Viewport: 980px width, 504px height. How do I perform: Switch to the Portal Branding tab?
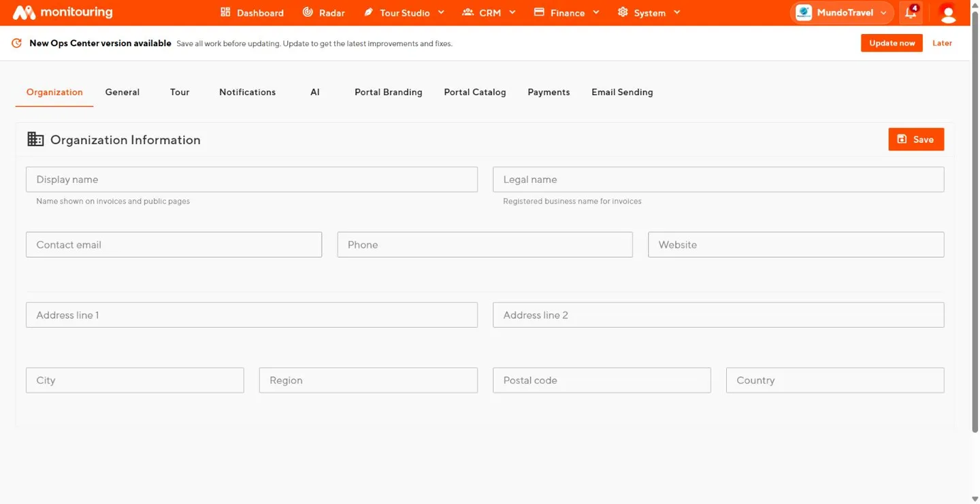point(389,92)
